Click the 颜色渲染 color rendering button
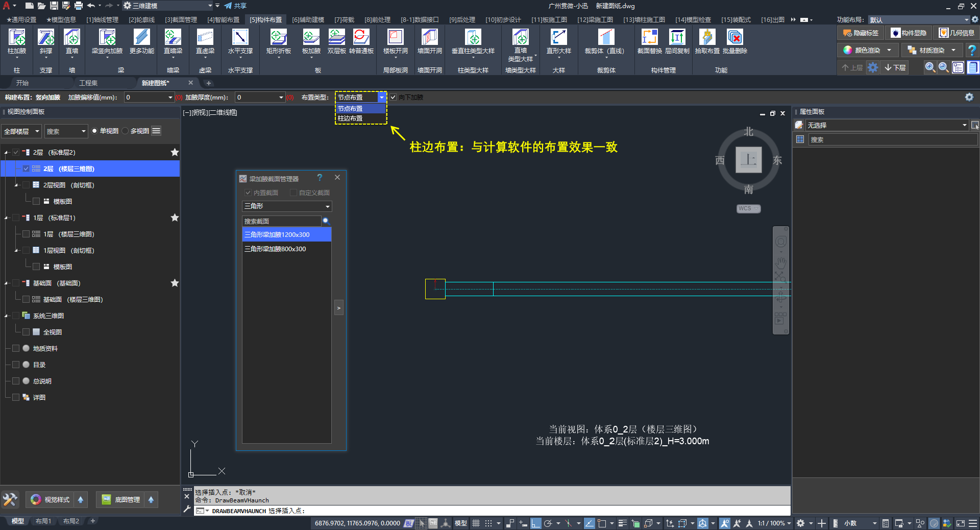 [868, 50]
